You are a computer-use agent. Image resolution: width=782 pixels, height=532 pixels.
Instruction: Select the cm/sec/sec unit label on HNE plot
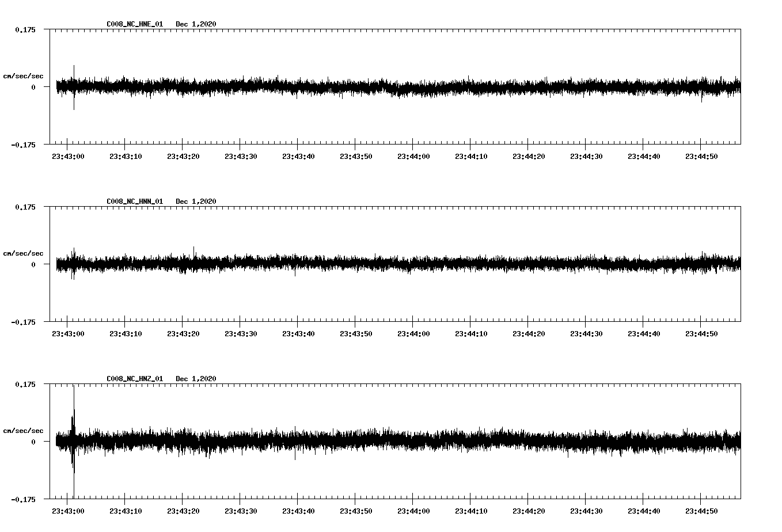[24, 74]
